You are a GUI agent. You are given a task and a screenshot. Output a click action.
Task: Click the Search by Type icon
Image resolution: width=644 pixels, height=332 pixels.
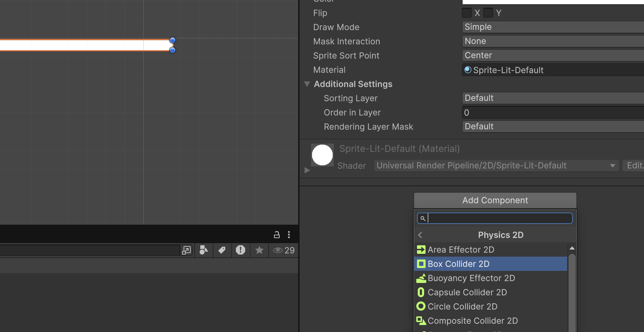pos(204,250)
